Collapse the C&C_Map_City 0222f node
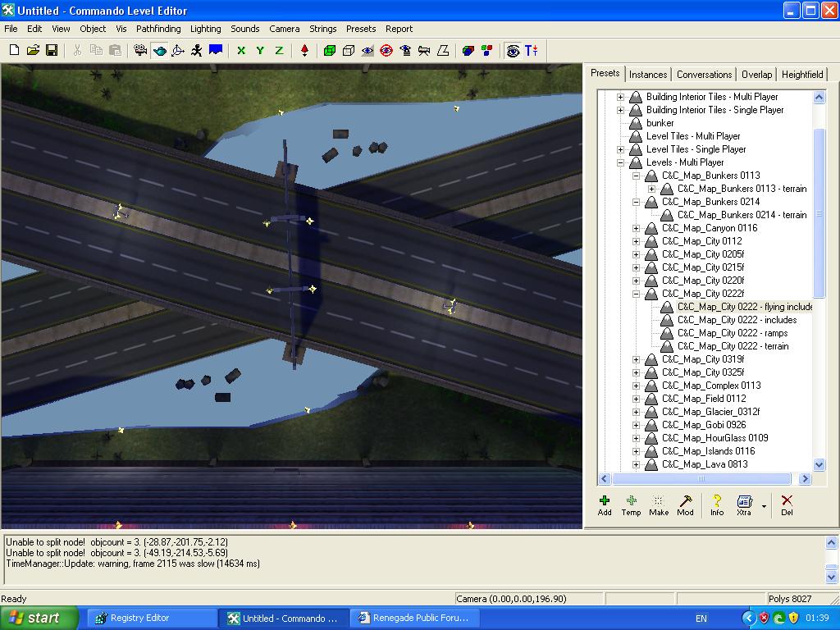840x630 pixels. 637,294
